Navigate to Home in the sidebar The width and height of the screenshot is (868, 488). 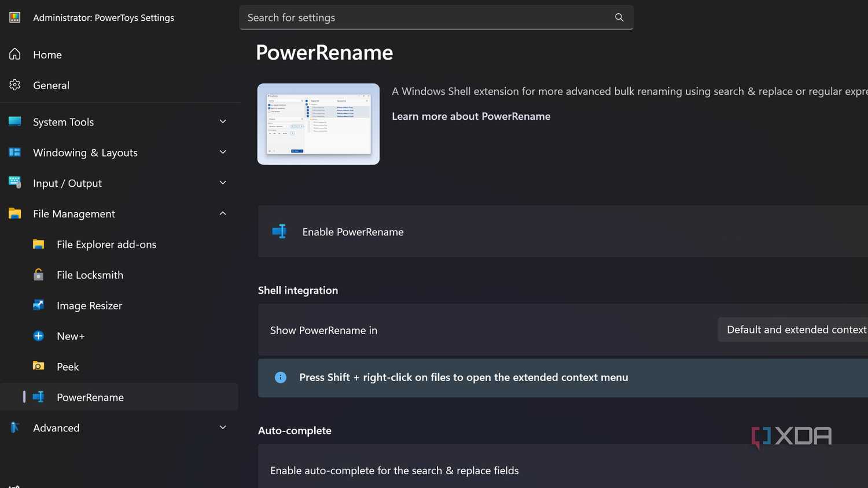coord(47,54)
